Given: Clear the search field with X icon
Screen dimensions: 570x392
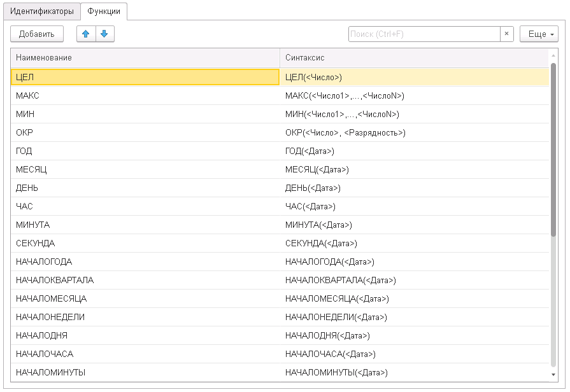Looking at the screenshot, I should pyautogui.click(x=506, y=34).
